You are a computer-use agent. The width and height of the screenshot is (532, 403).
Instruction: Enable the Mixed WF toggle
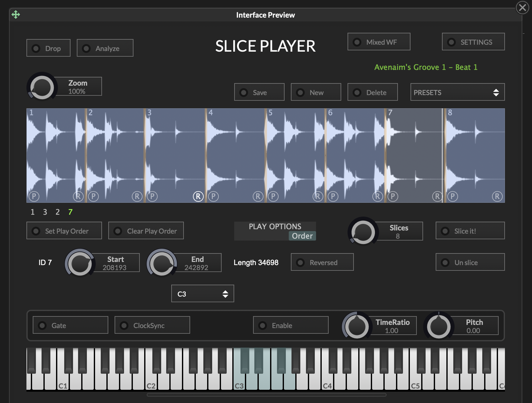coord(379,42)
